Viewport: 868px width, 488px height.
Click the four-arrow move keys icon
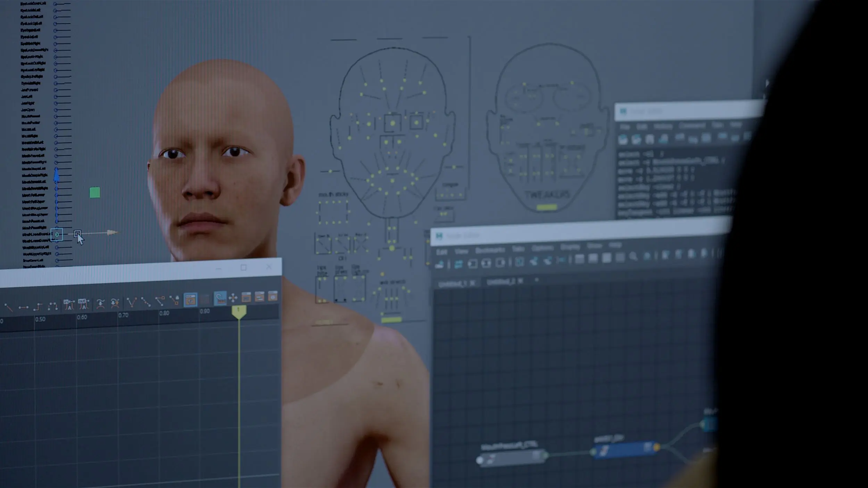pos(233,298)
